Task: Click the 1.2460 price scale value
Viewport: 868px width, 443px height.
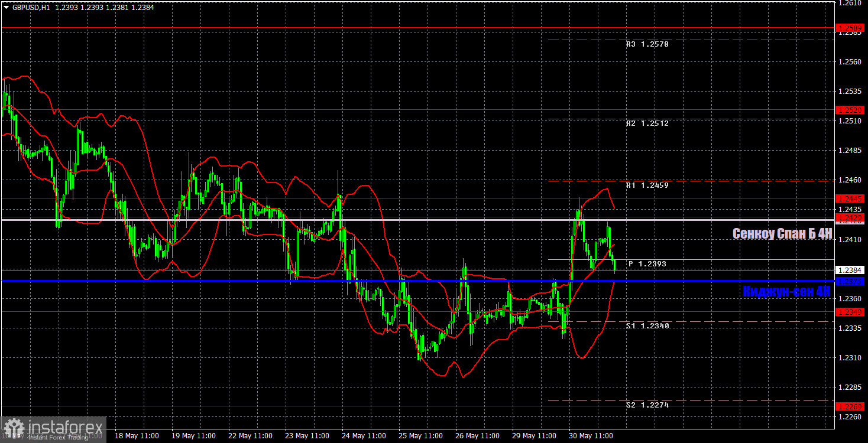Action: tap(849, 180)
